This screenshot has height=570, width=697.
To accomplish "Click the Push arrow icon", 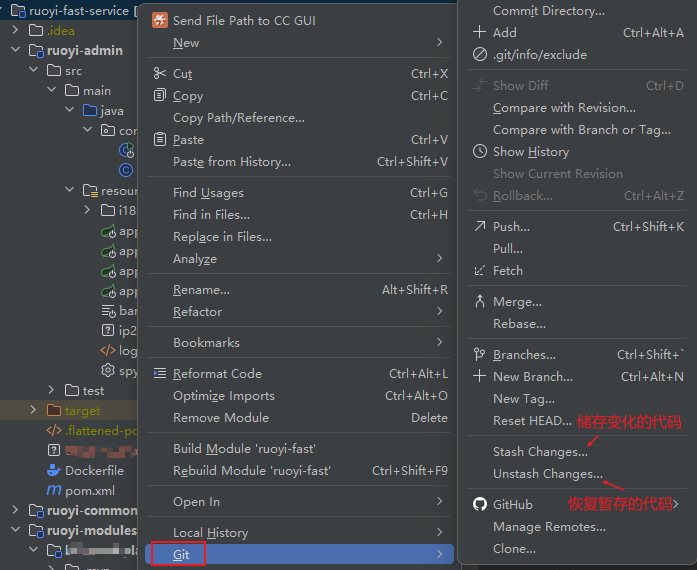I will point(480,226).
